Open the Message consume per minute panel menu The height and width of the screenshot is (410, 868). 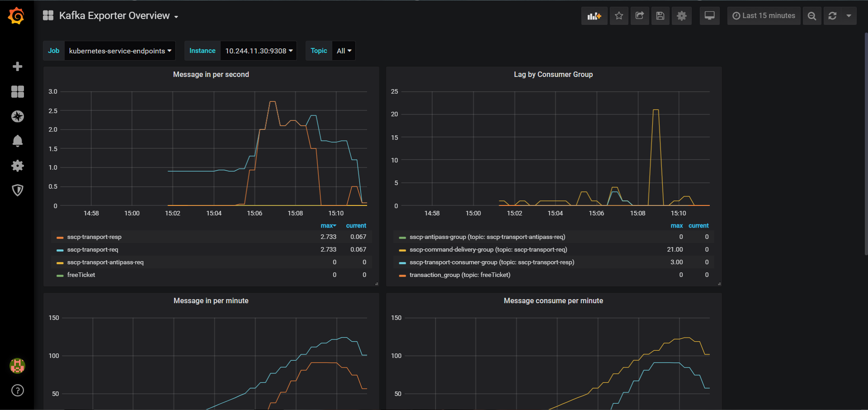pyautogui.click(x=553, y=301)
